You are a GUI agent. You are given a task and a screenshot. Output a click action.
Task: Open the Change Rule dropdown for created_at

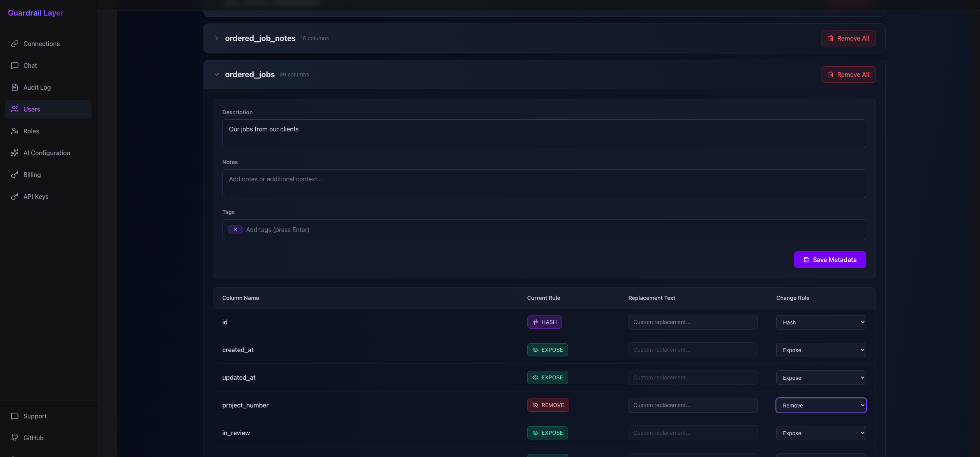[x=821, y=350]
